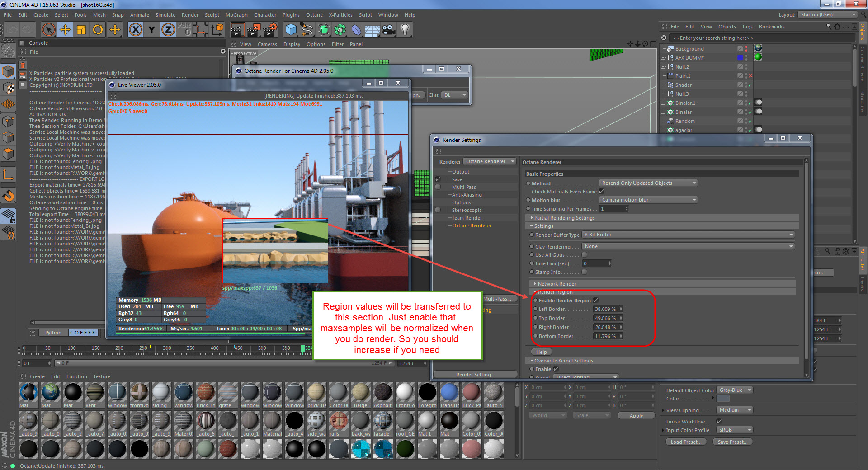Click the Render View clapperboard icon
868x470 pixels.
click(237, 30)
